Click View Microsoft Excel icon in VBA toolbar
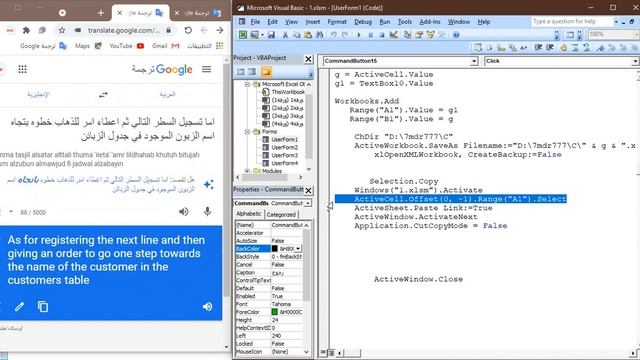This screenshot has height=360, width=640. point(242,35)
